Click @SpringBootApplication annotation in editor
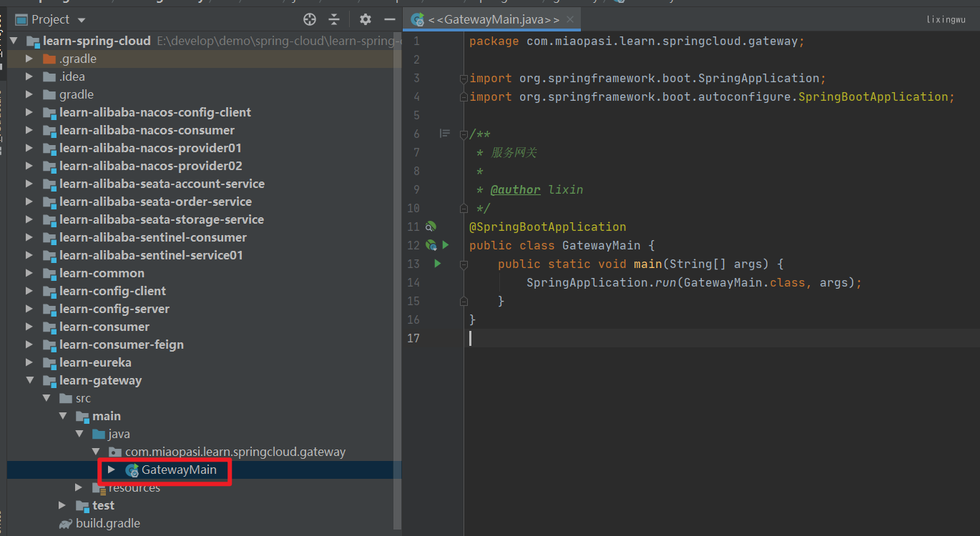The width and height of the screenshot is (980, 536). coord(547,227)
